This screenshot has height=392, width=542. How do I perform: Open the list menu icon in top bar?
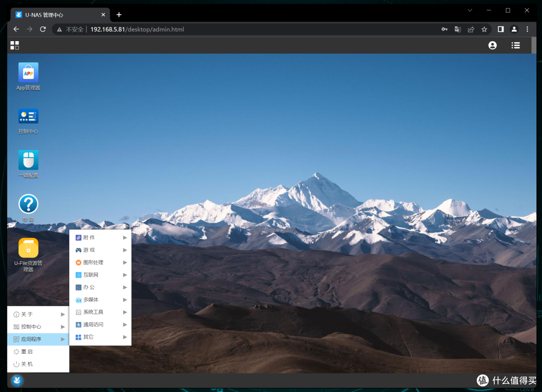pos(515,45)
